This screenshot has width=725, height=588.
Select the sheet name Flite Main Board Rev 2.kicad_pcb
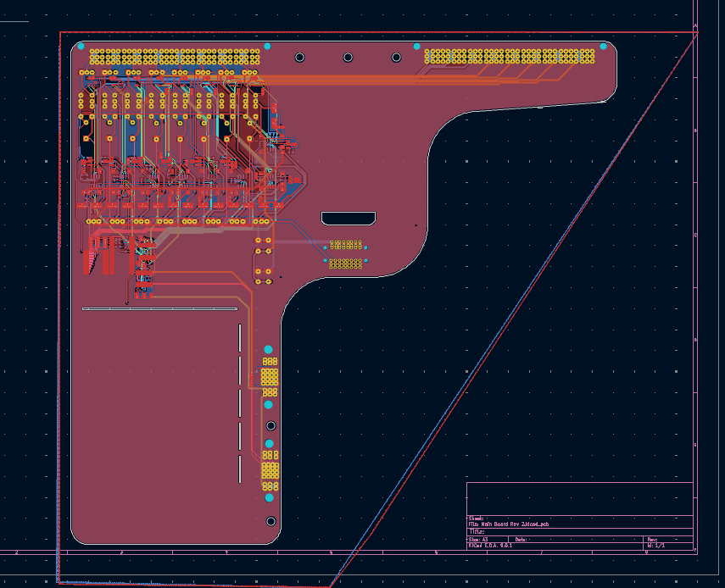pyautogui.click(x=509, y=523)
